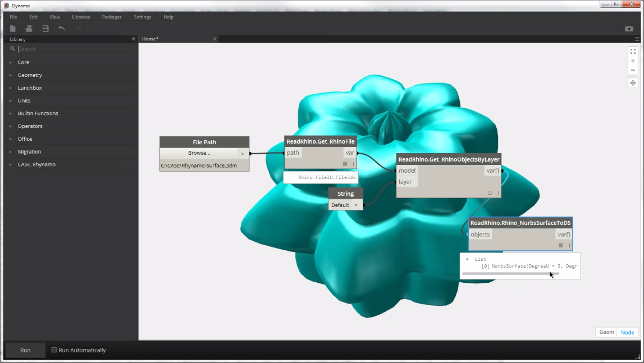
Task: Open the Help menu
Action: coord(168,17)
